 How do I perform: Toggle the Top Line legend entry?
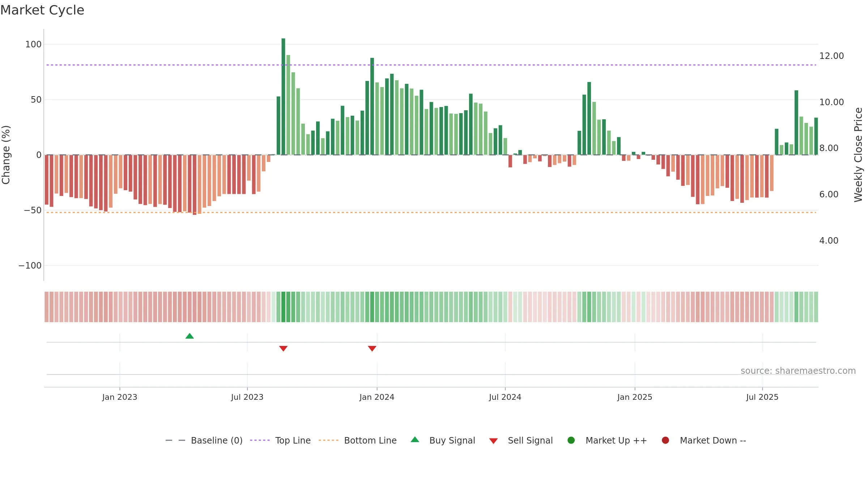pos(280,440)
